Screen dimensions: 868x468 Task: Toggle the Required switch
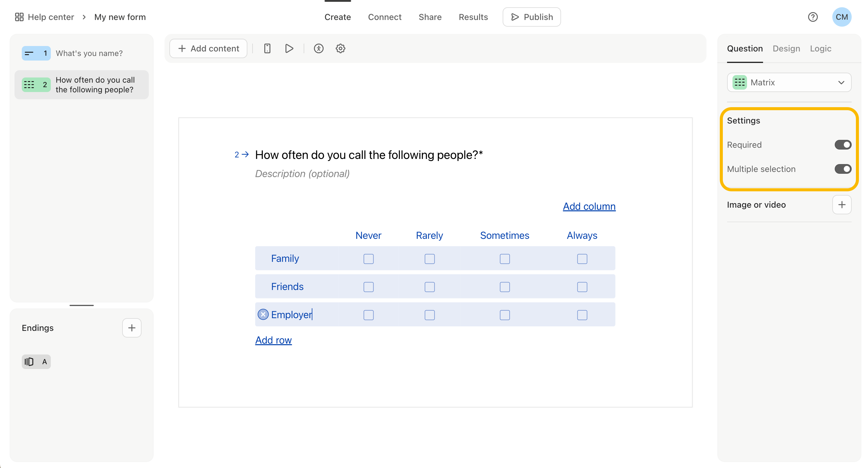(x=843, y=145)
